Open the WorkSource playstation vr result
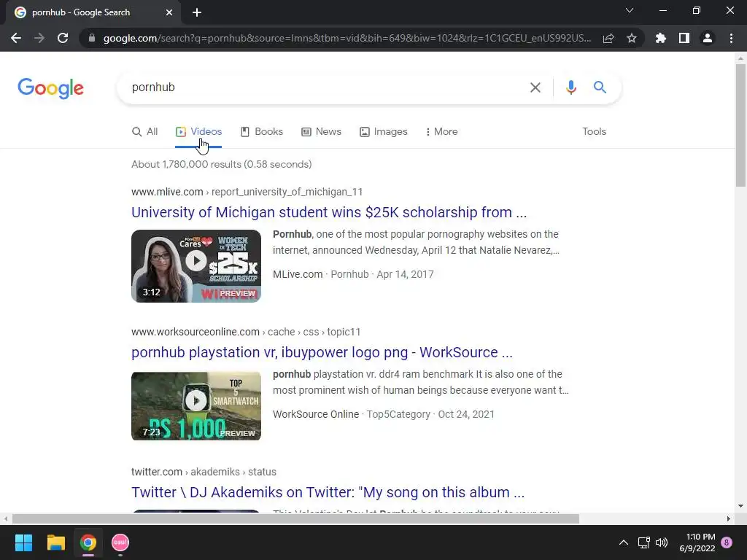This screenshot has height=560, width=747. point(322,352)
